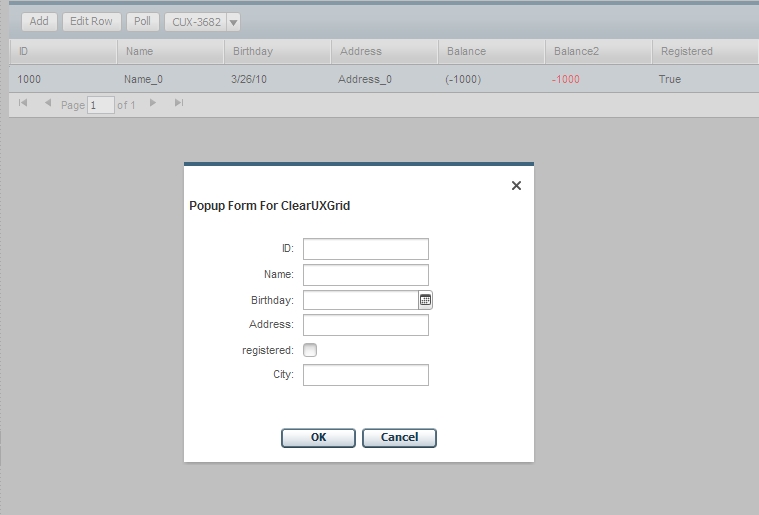
Task: Toggle the registered checkbox
Action: click(310, 350)
